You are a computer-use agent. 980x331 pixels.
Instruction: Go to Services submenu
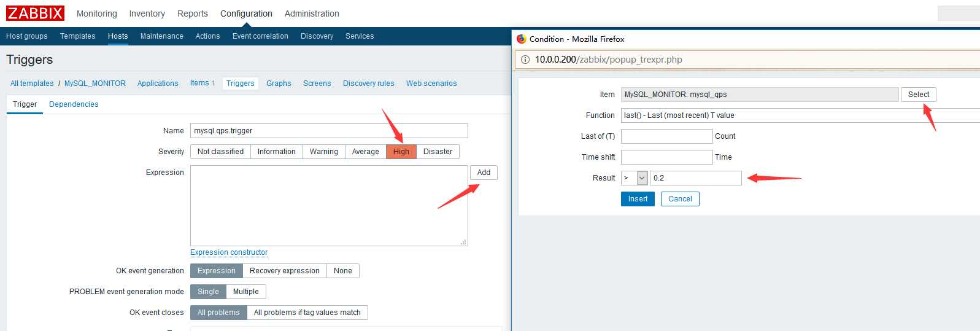coord(360,36)
